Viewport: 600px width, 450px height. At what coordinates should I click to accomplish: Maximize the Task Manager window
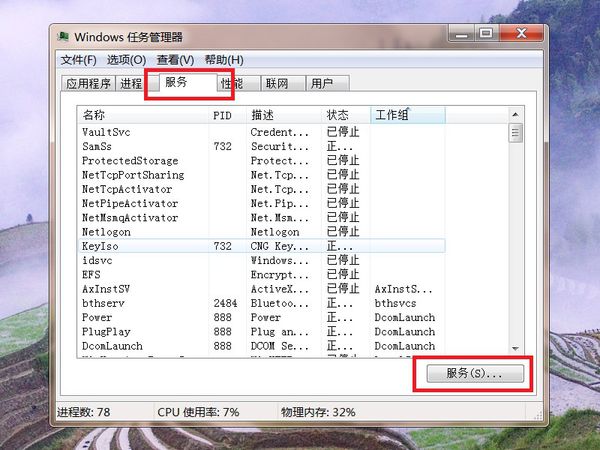(x=486, y=34)
